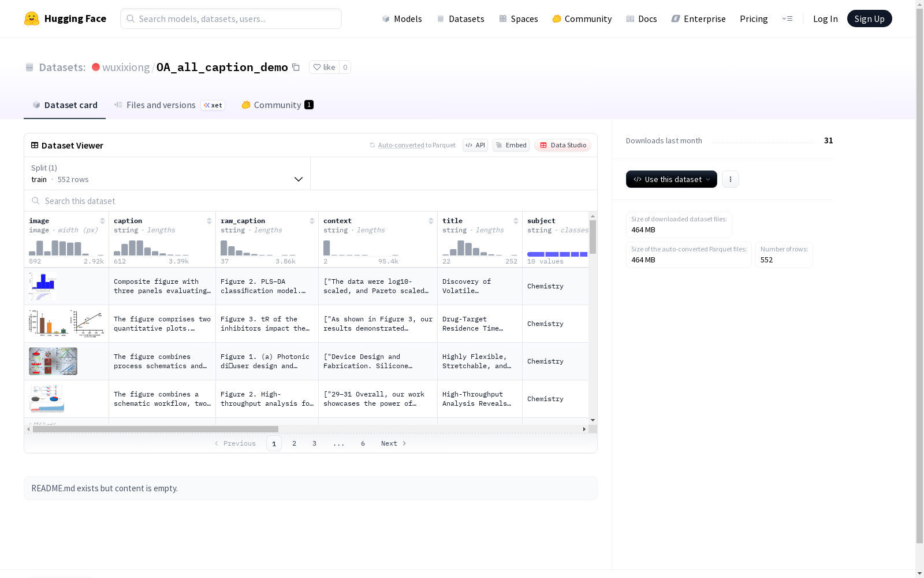Screen dimensions: 924x578
Task: Click the Previous page button
Action: point(235,443)
